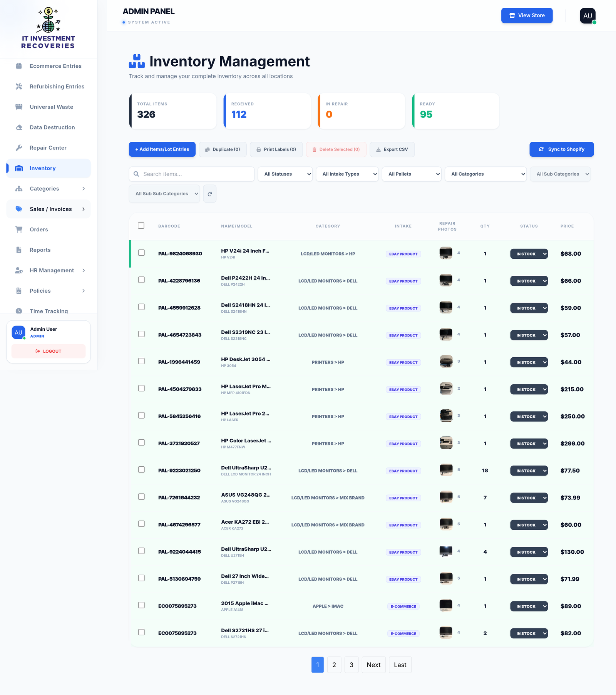
Task: Click the AU avatar in top bar
Action: 588,16
